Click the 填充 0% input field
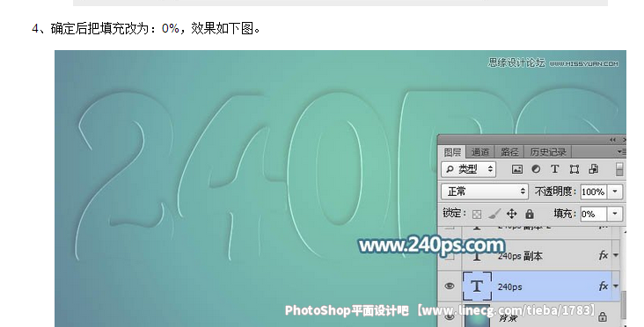 (x=595, y=214)
